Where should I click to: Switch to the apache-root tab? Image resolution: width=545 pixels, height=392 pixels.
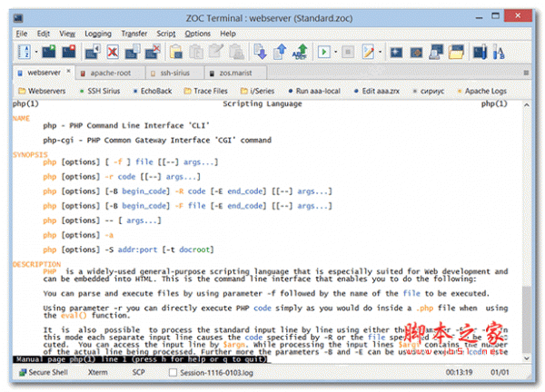108,72
